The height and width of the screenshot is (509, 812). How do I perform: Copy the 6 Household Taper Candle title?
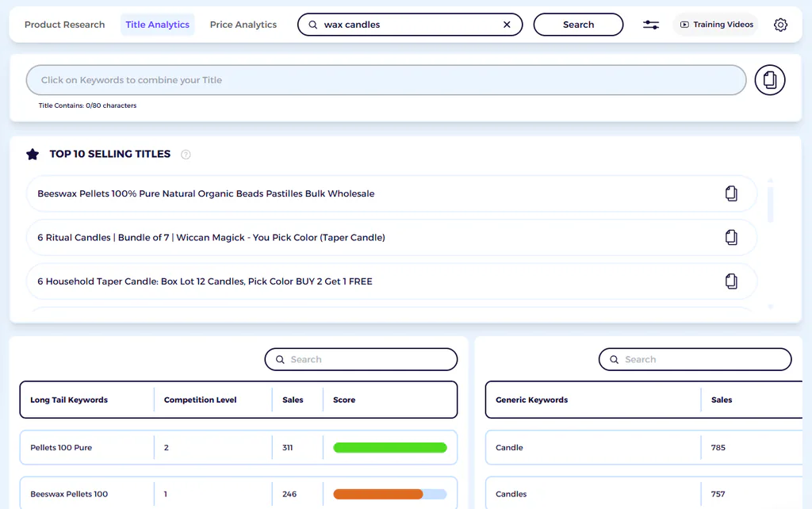730,281
